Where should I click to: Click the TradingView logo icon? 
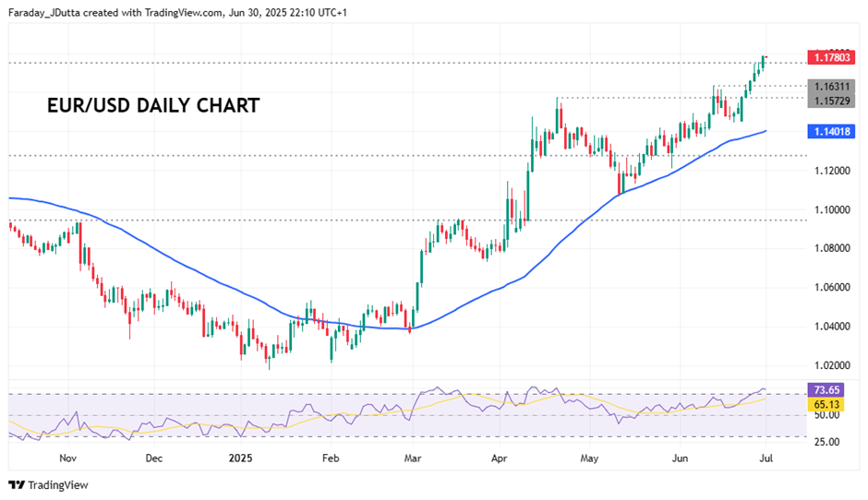(x=17, y=485)
